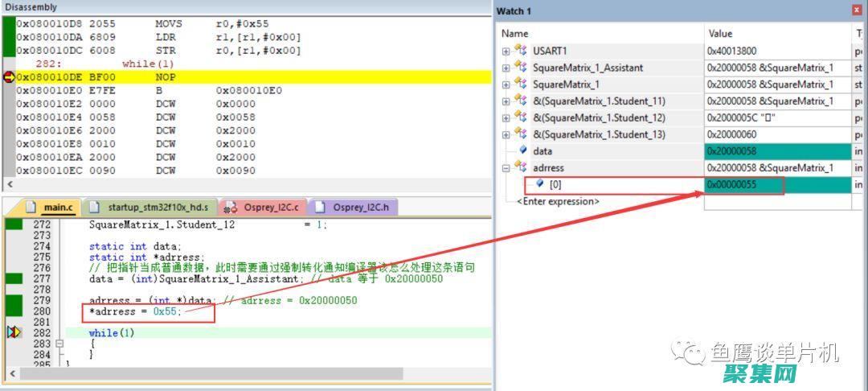The width and height of the screenshot is (868, 391).
Task: Close the Watch 1 panel
Action: (x=857, y=10)
